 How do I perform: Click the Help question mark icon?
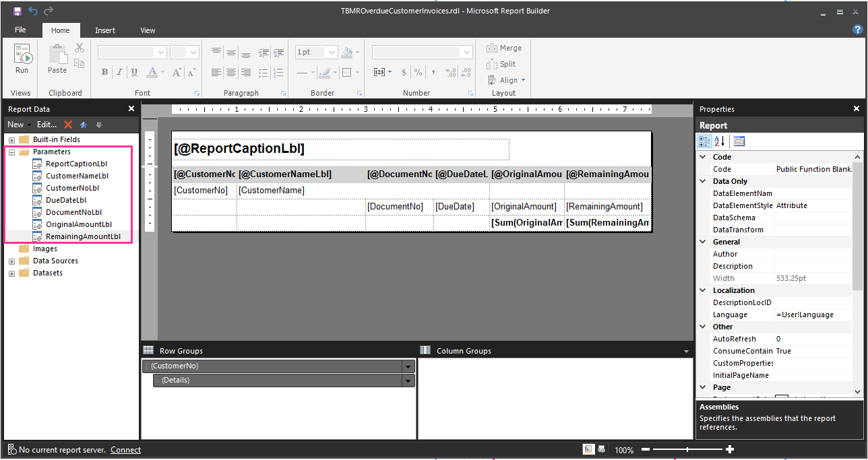(x=857, y=30)
